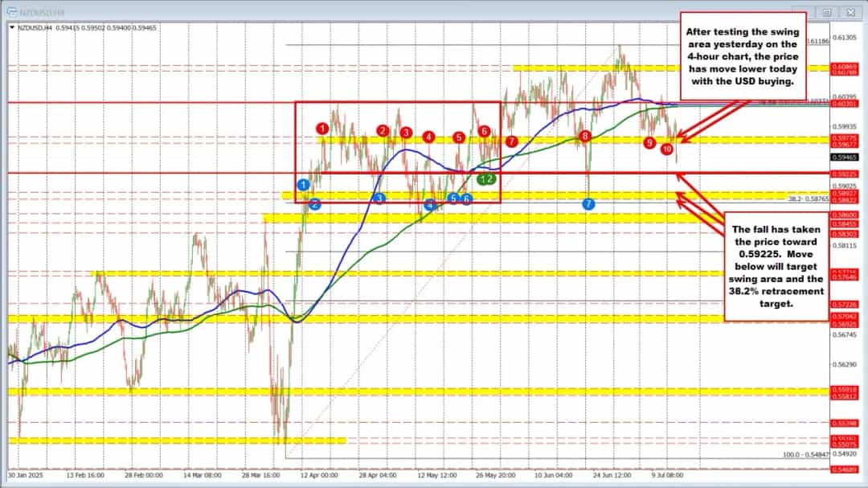Select the 0.60869 red price label
The height and width of the screenshot is (488, 868).
844,67
